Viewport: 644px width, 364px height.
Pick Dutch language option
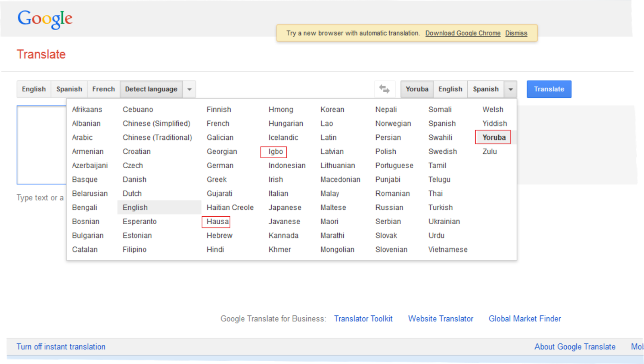click(132, 194)
